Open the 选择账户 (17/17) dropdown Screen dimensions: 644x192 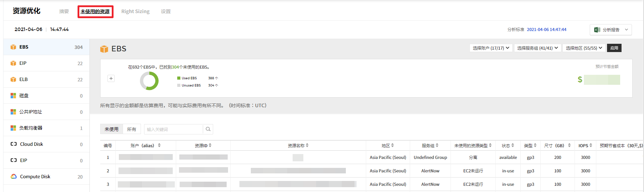(x=491, y=48)
